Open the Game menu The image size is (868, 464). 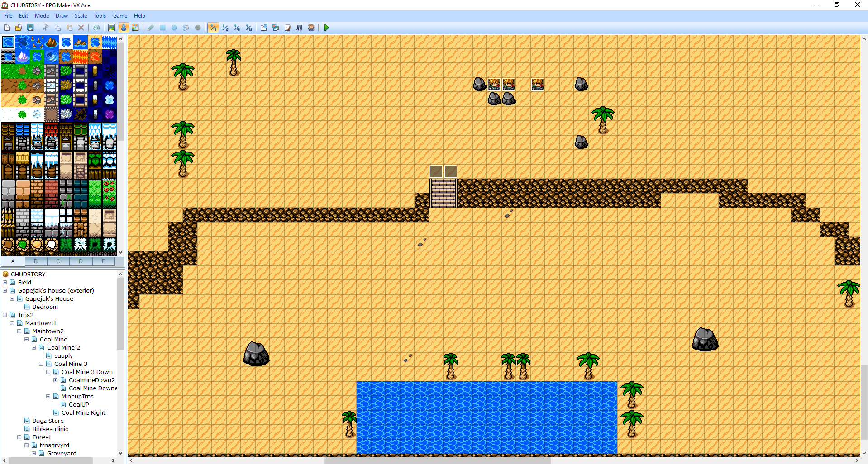[120, 16]
